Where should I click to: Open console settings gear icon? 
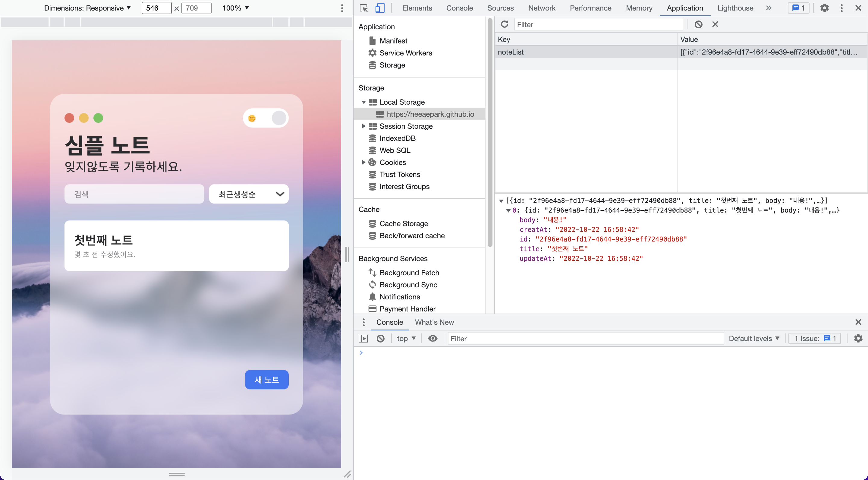858,338
